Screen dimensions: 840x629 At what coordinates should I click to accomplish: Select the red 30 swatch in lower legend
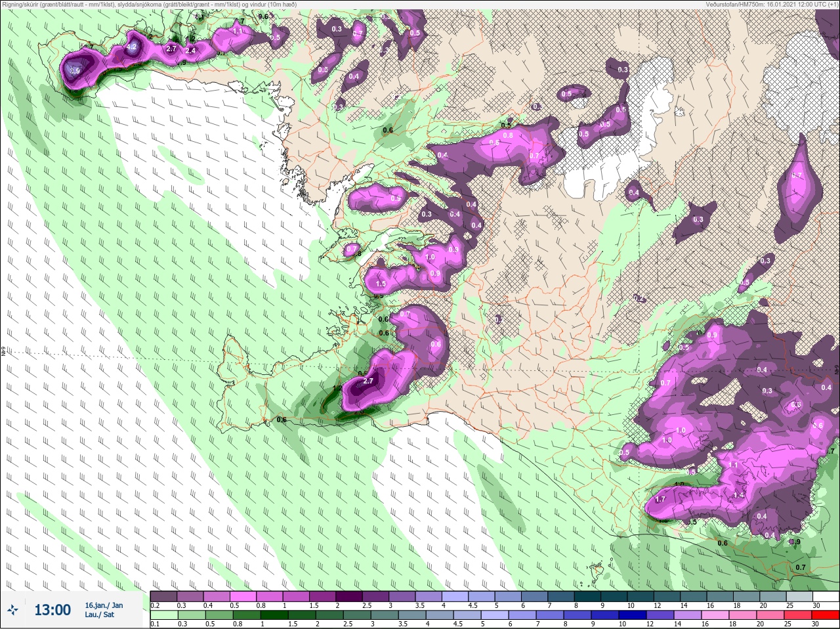[x=825, y=615]
